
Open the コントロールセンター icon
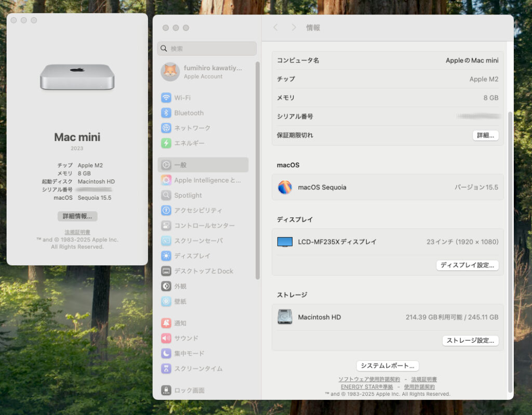pyautogui.click(x=166, y=226)
